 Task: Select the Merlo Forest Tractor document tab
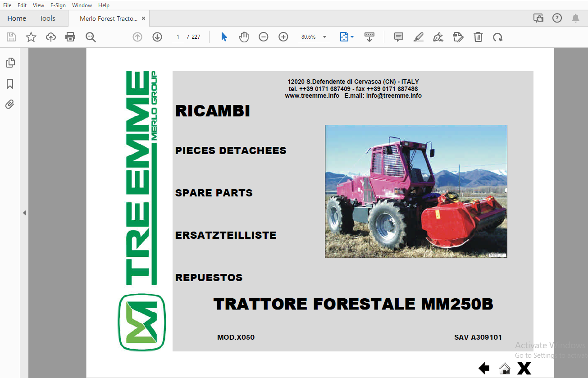109,18
